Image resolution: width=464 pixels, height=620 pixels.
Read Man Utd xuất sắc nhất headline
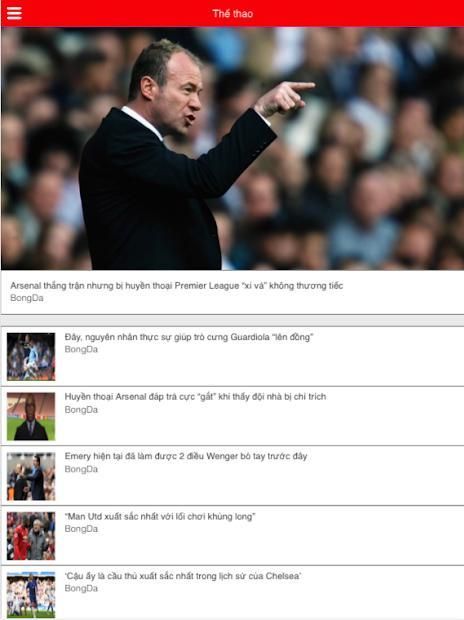[160, 516]
